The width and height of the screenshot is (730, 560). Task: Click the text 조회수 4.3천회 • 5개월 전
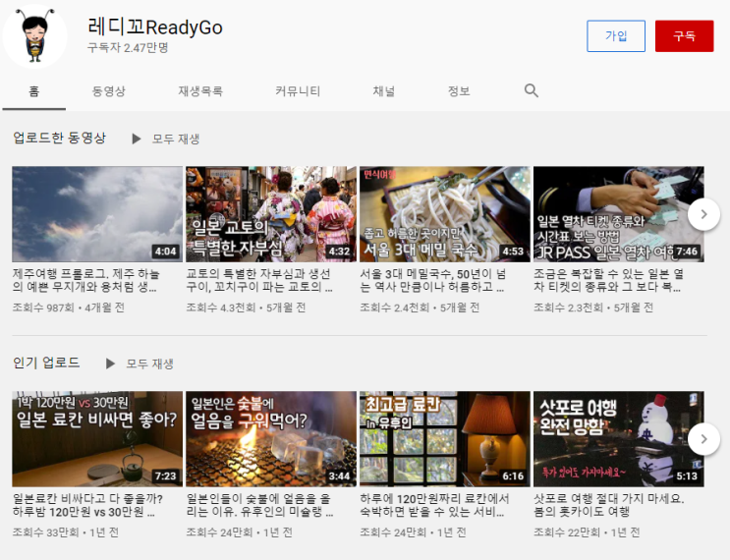coord(246,308)
